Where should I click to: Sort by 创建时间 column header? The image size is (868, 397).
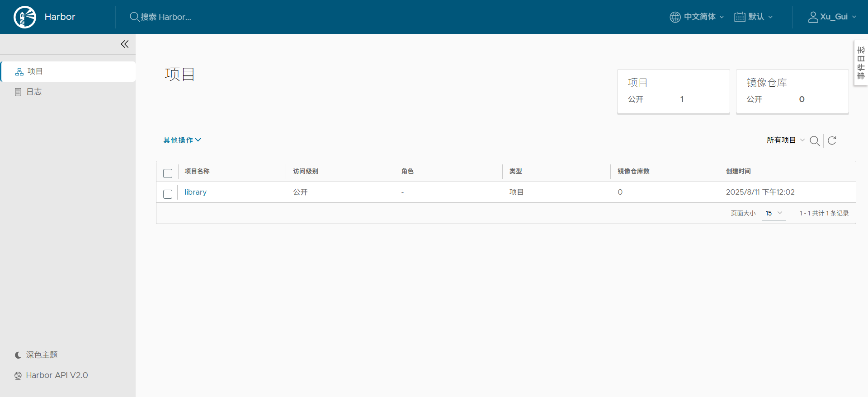coord(738,171)
